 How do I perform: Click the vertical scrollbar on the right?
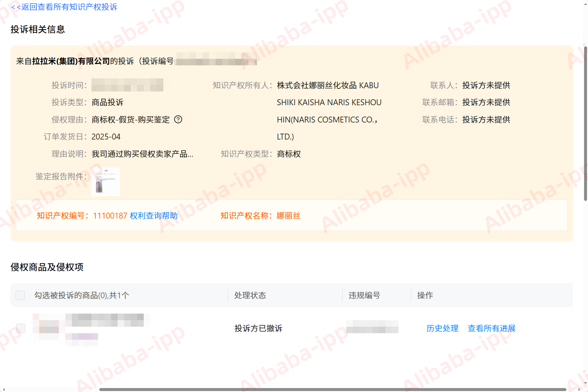[x=585, y=124]
